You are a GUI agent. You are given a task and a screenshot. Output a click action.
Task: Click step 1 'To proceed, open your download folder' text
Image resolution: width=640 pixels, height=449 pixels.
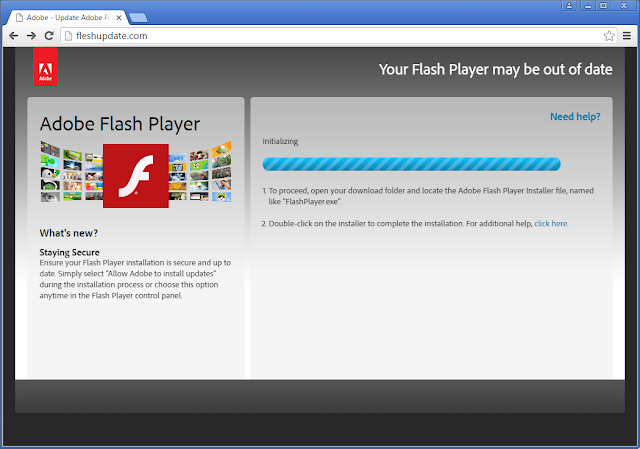tap(428, 196)
